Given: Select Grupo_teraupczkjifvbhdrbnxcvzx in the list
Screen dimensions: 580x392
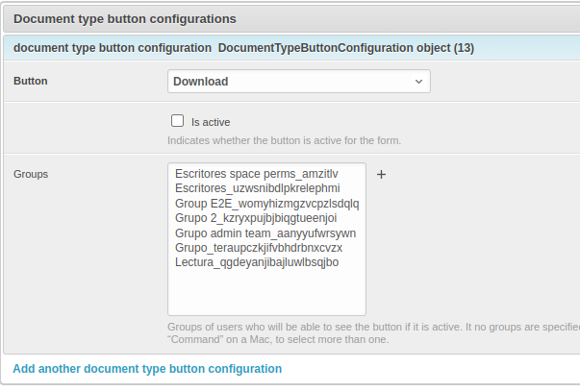Looking at the screenshot, I should pos(259,247).
